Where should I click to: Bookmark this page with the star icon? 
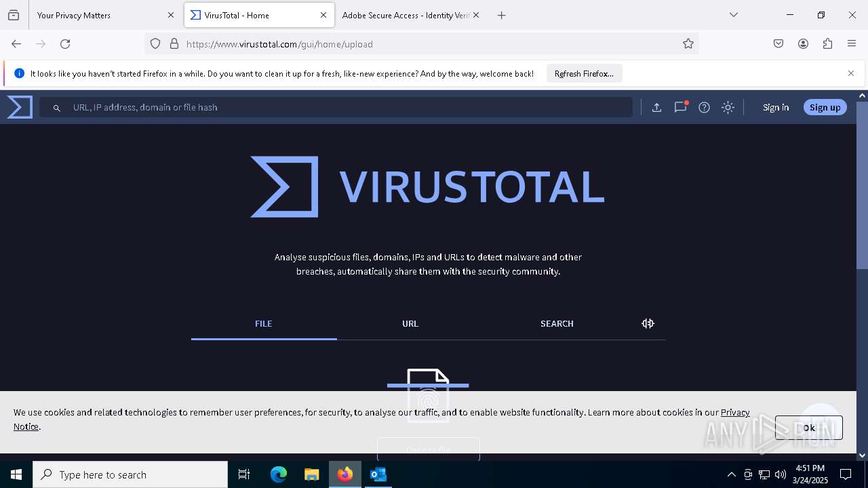pos(688,44)
